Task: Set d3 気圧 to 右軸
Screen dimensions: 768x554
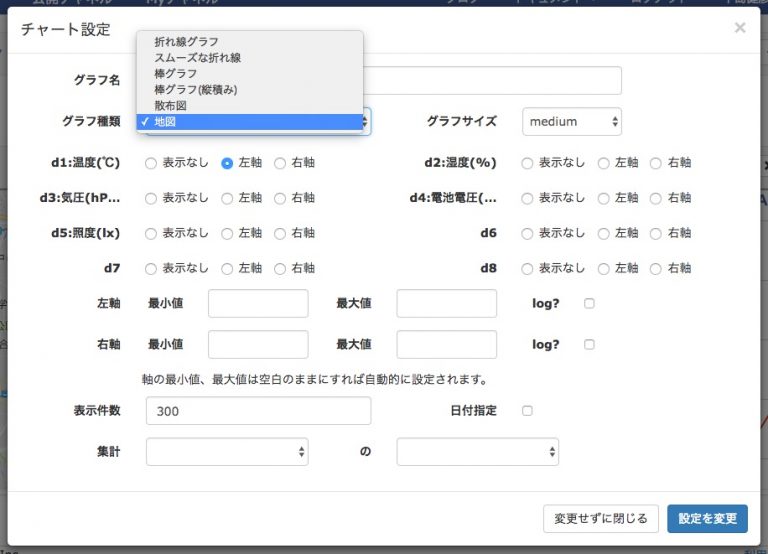Action: click(x=280, y=198)
